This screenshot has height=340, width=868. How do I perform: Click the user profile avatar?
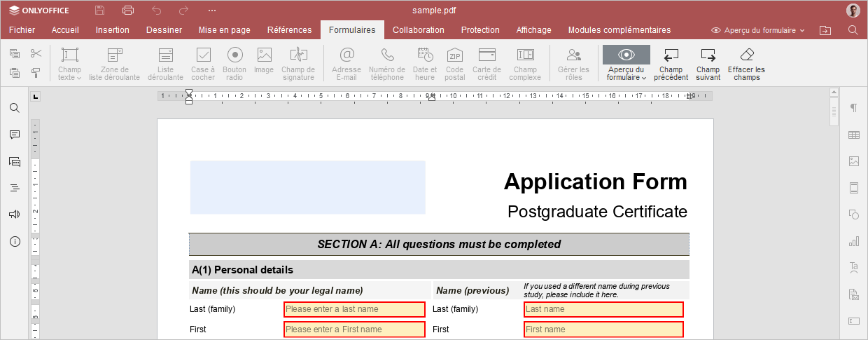(853, 11)
